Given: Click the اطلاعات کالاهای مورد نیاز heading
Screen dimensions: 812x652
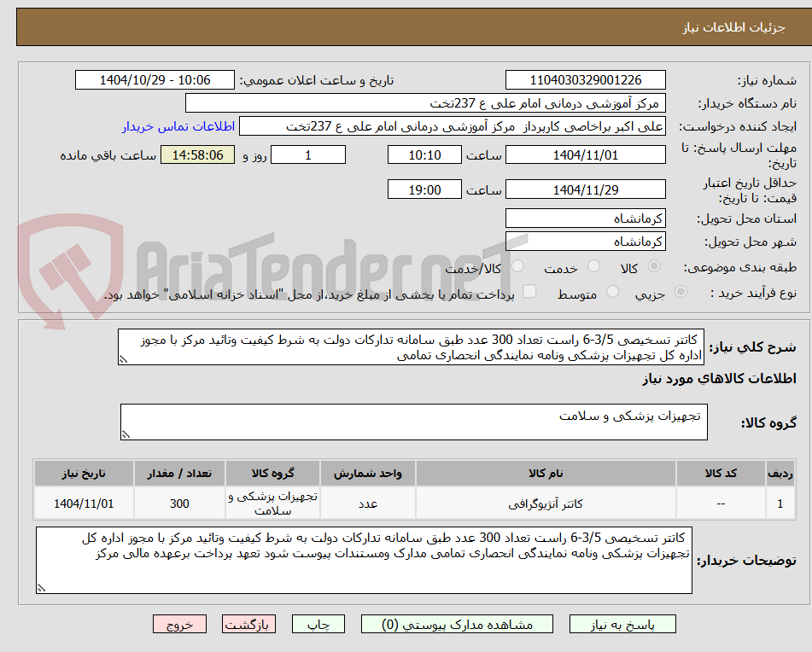Looking at the screenshot, I should click(x=719, y=379).
